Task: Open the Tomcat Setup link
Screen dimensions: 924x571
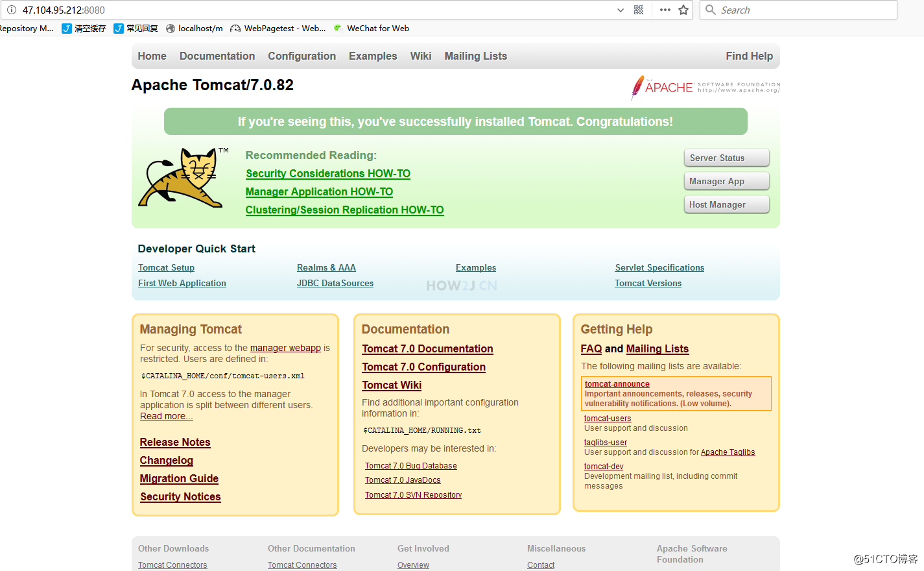Action: click(x=166, y=267)
